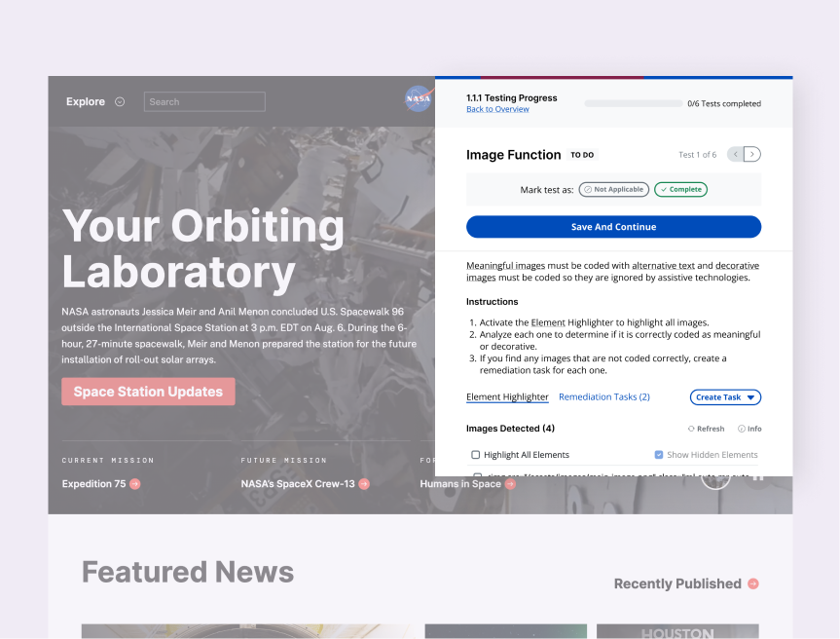Click the Recently Published link text
840x639 pixels.
(677, 583)
